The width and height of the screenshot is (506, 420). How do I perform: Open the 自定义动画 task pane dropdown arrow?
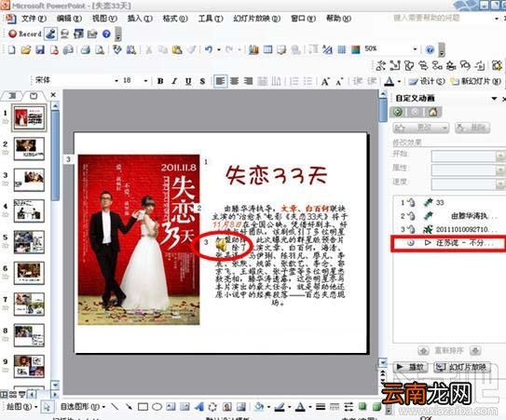click(x=494, y=99)
